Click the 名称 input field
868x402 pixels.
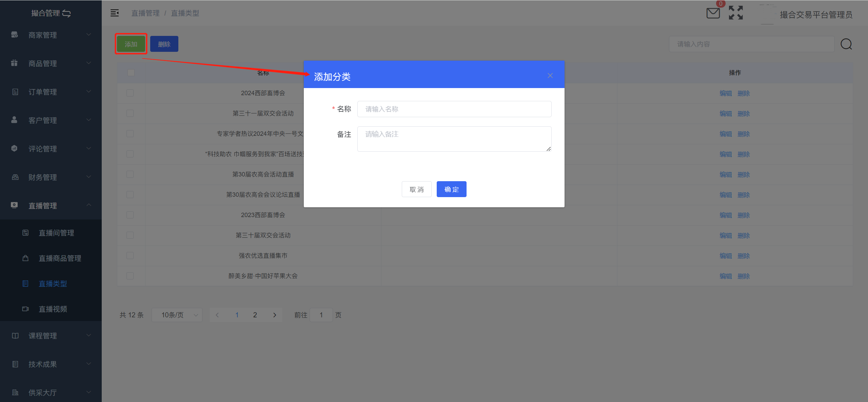coord(454,109)
